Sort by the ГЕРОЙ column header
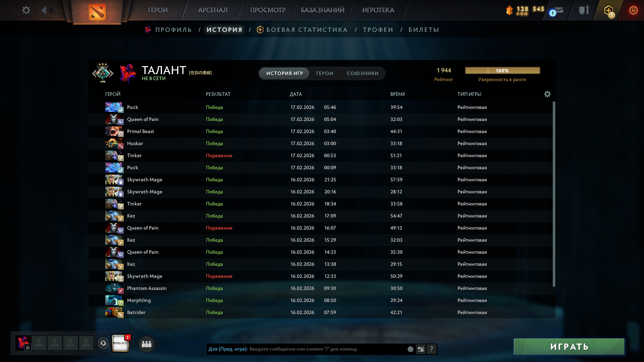 pyautogui.click(x=113, y=94)
